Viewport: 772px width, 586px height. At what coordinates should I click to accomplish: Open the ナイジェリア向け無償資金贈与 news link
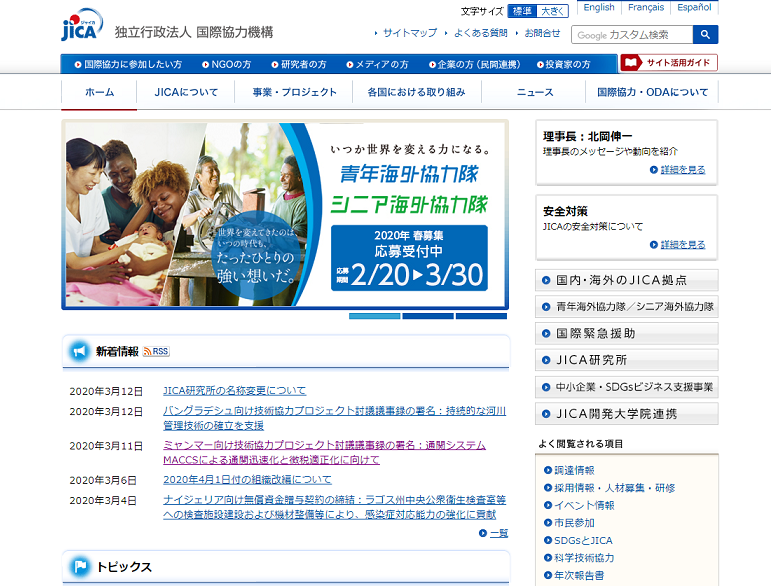(x=334, y=507)
